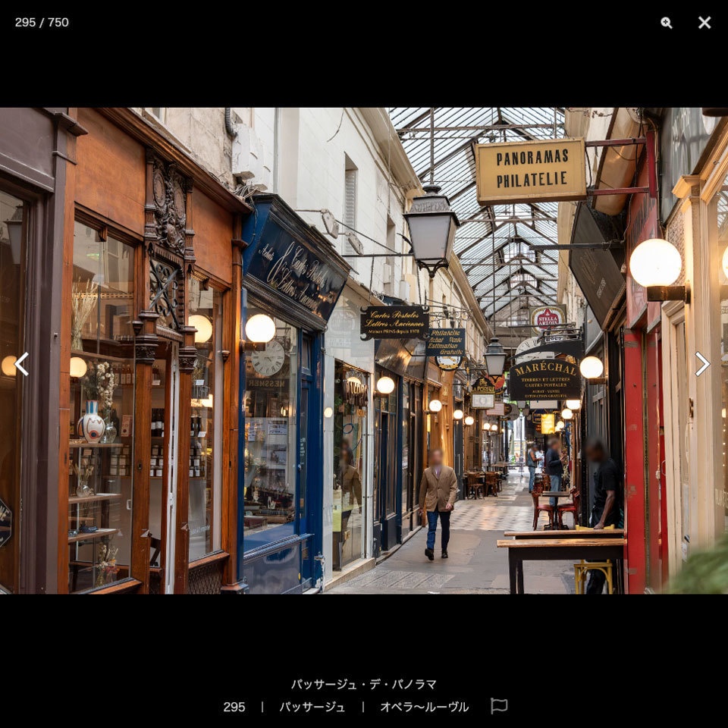Click the zoom magnifier icon
Viewport: 728px width, 728px height.
click(667, 23)
